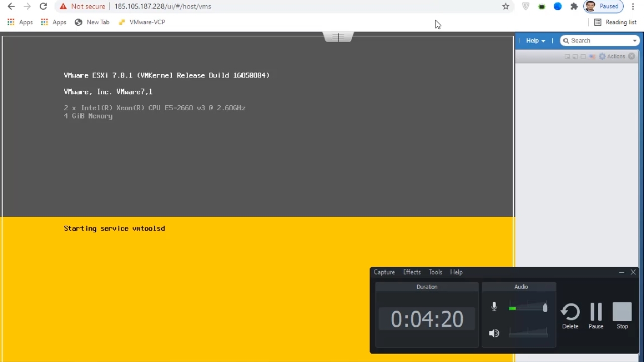Pause the screen recording

click(596, 315)
